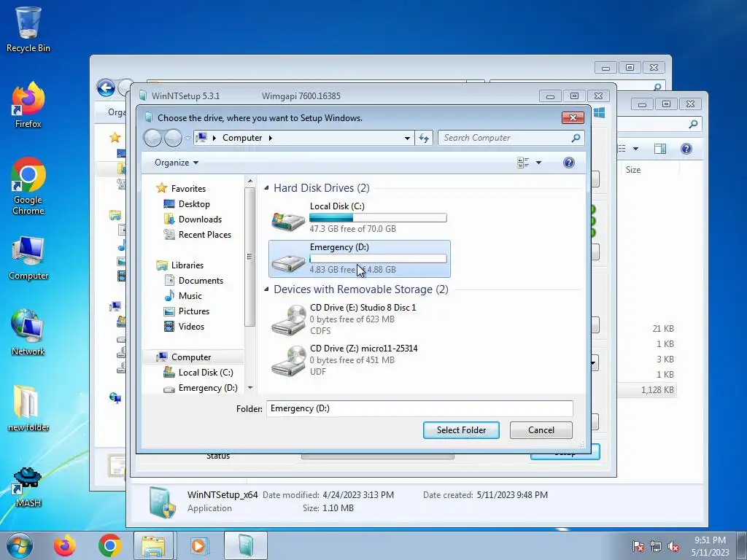Choose CD Drive (Z:) micro11-25314

[359, 360]
